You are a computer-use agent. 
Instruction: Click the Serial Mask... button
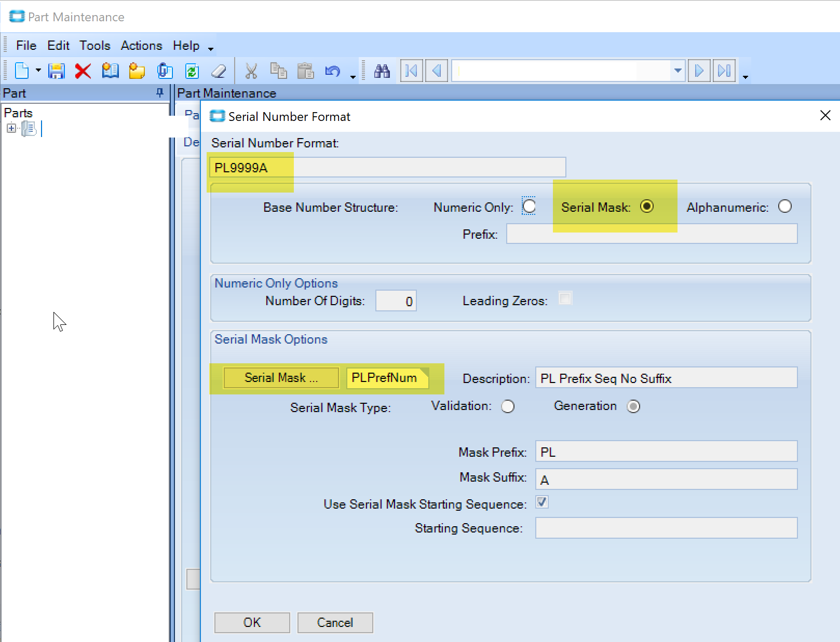[x=281, y=378]
